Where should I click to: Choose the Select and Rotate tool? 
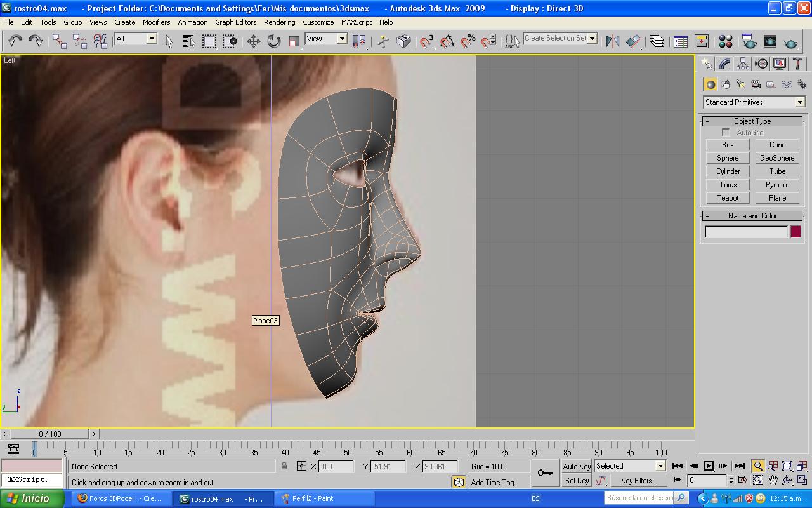(274, 41)
